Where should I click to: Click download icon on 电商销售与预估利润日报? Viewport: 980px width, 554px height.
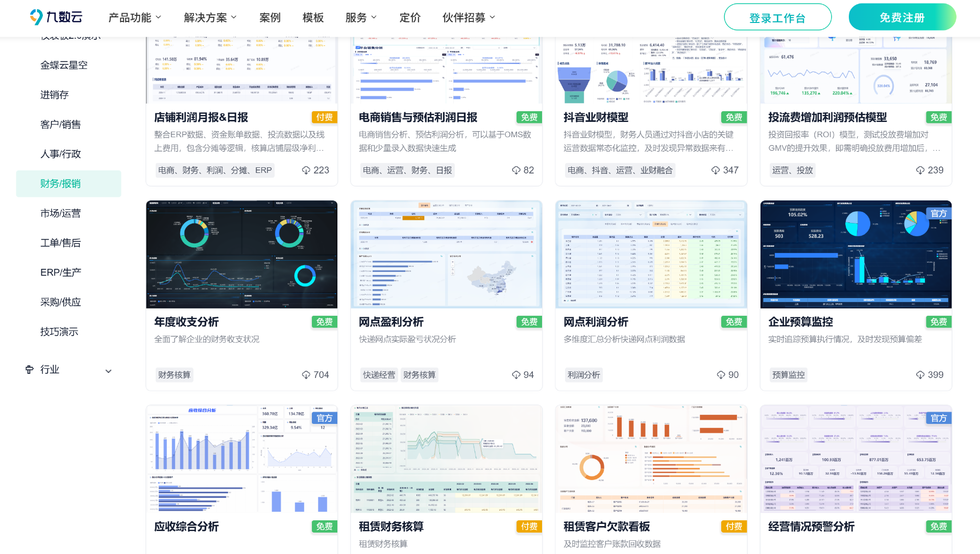[516, 170]
